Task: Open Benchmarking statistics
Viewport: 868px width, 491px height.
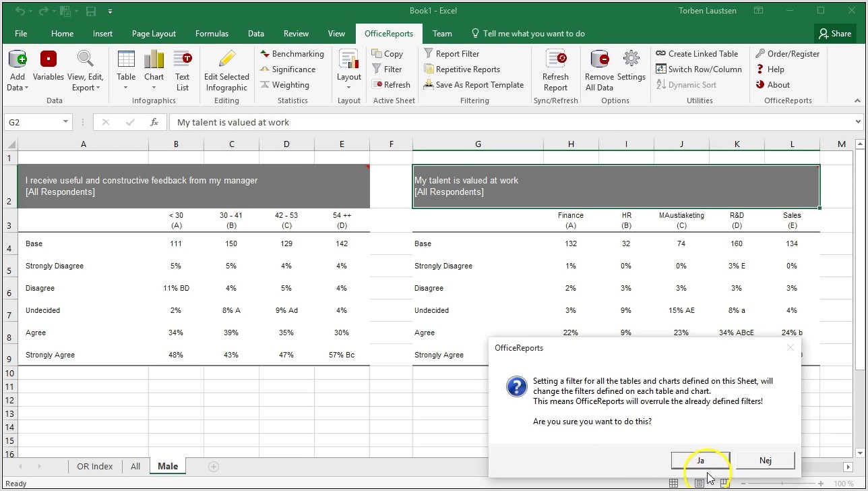Action: click(x=291, y=54)
